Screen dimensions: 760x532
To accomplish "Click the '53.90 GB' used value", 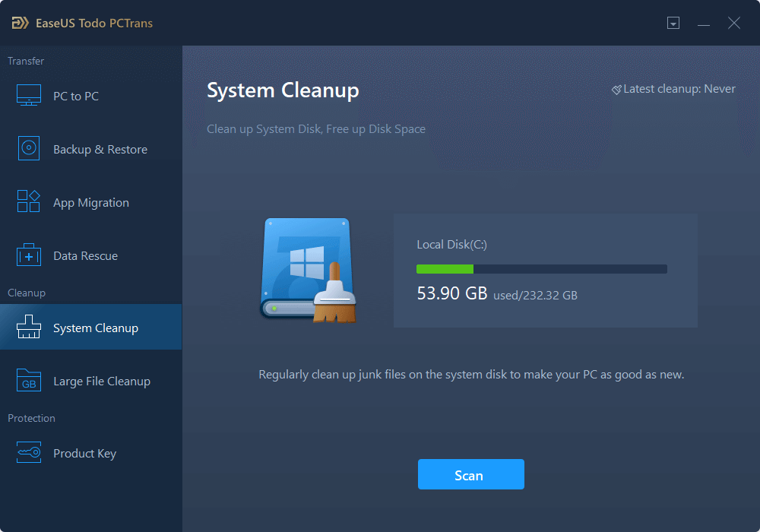I will point(452,293).
